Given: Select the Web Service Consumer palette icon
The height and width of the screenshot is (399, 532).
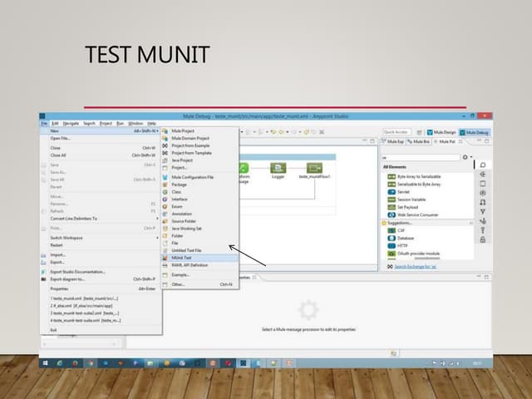Looking at the screenshot, I should 389,214.
